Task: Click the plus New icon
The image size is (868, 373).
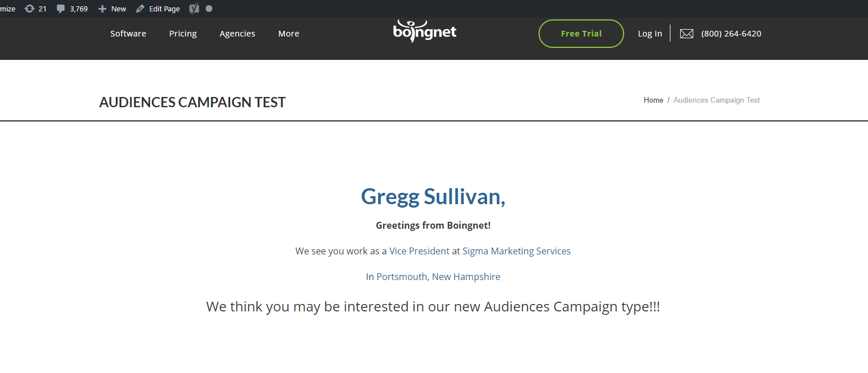Action: 102,9
